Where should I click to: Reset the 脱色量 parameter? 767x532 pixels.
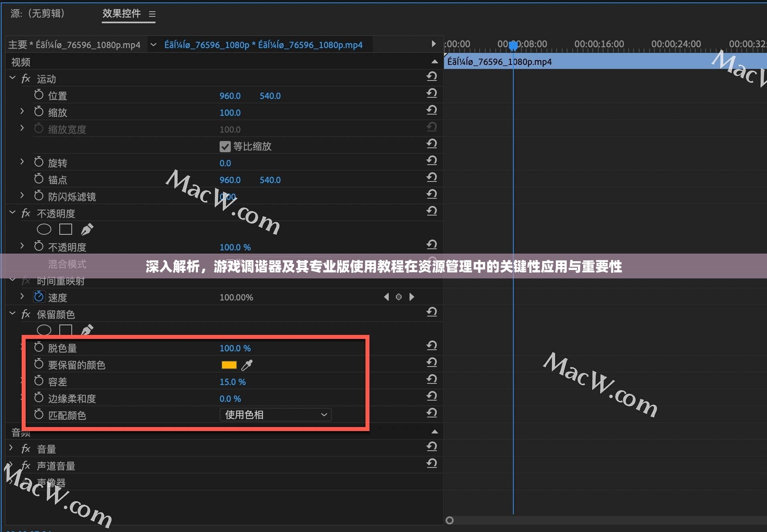(x=432, y=346)
